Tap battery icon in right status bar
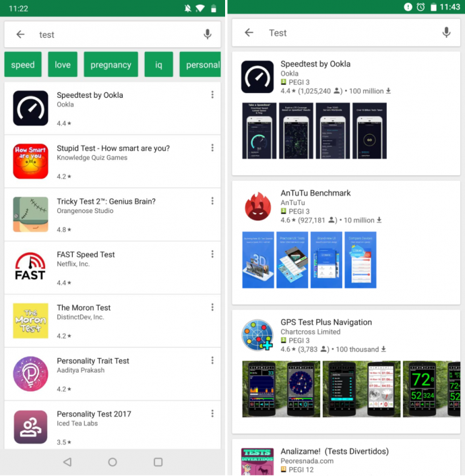Viewport: 465px width, 476px height. (x=433, y=7)
